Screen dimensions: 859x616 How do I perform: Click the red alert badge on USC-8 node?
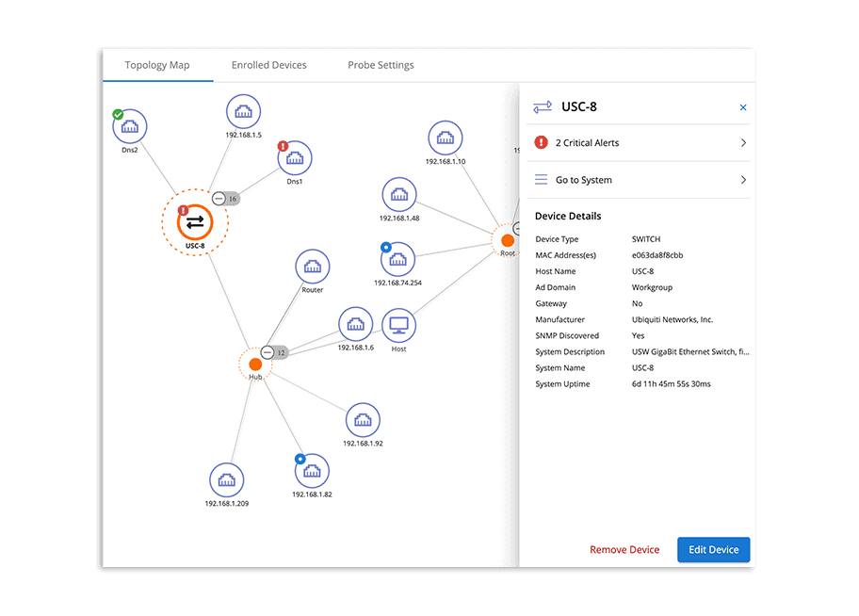[x=183, y=210]
